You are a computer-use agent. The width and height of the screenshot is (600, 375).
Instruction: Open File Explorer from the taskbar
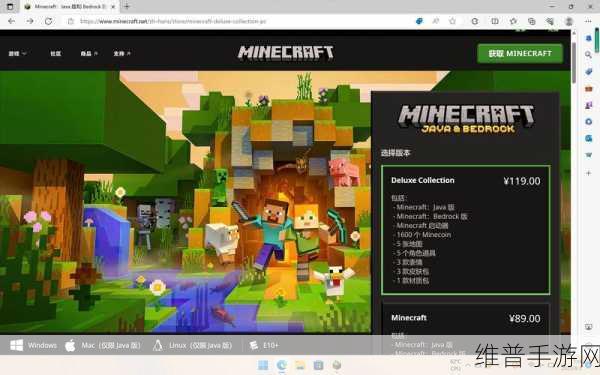300,365
